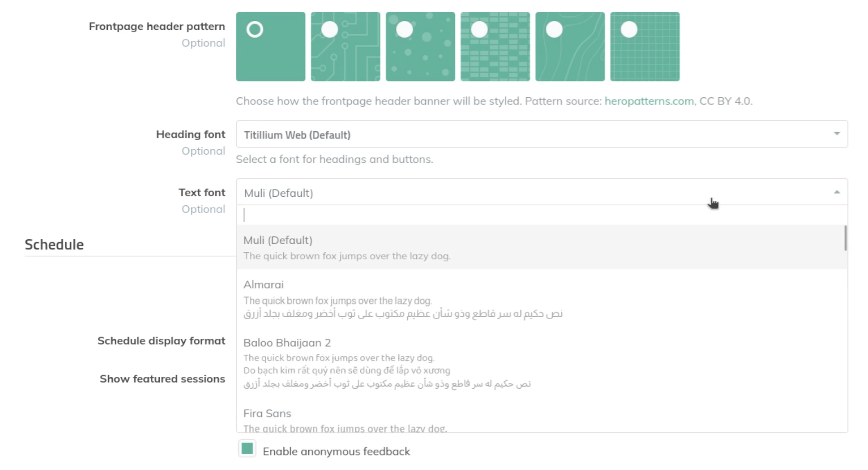Select the circuit board header pattern
Screen dimensions: 868x470
coord(345,47)
